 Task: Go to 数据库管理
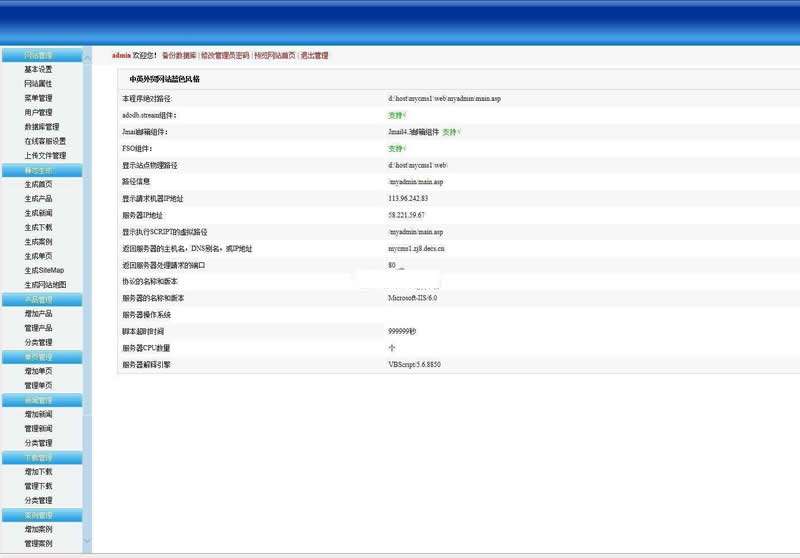(41, 127)
